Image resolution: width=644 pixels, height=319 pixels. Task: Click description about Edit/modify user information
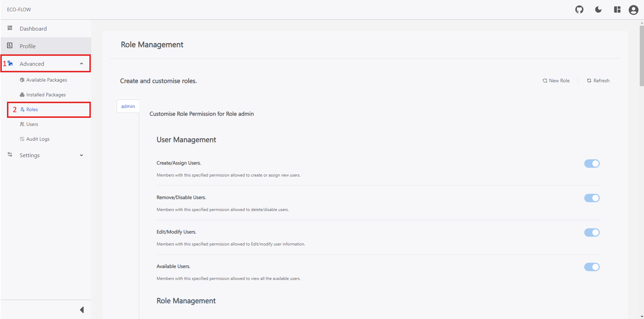tap(231, 244)
